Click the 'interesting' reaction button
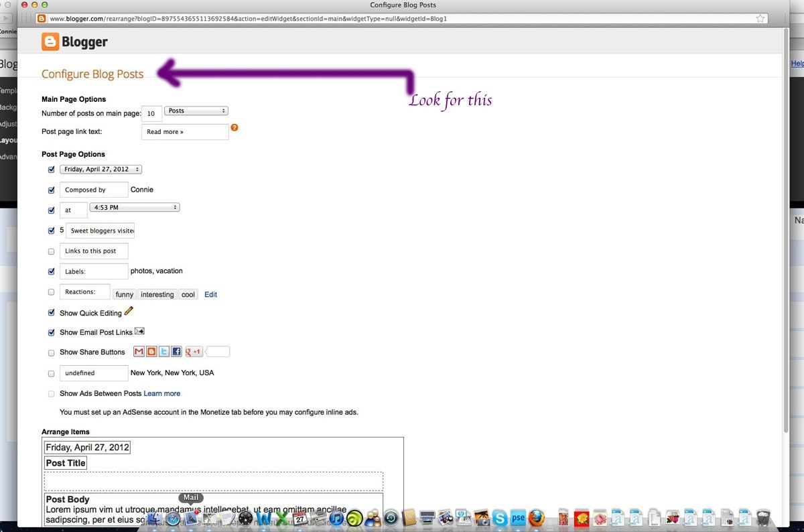Viewport: 804px width, 532px height. [157, 295]
